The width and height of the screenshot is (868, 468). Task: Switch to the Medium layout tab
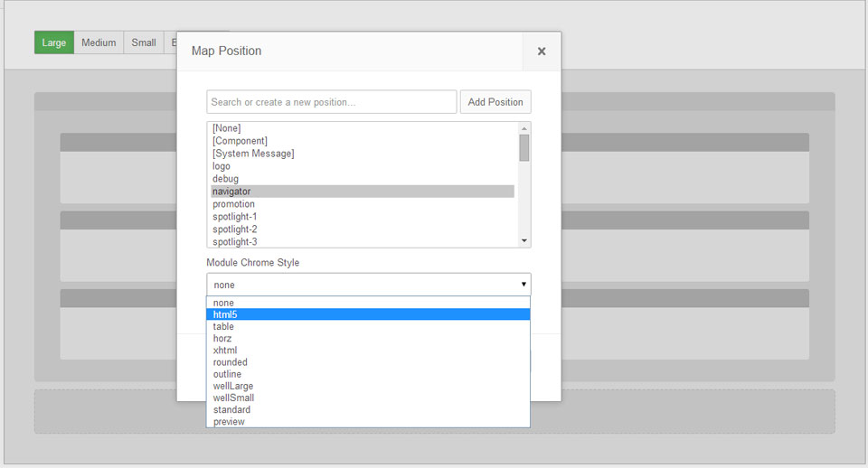(99, 42)
